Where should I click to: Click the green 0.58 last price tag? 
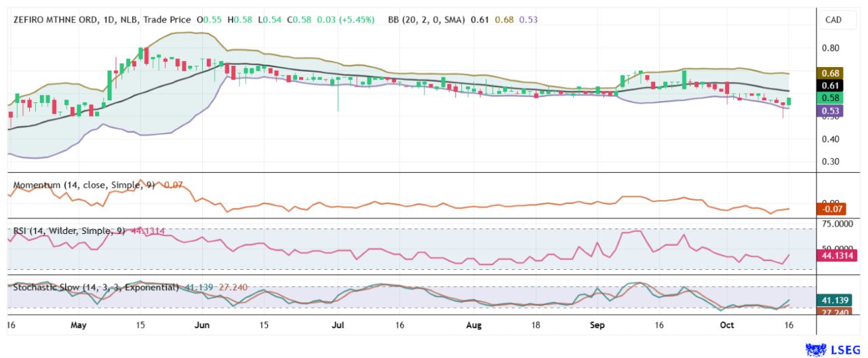(x=831, y=98)
